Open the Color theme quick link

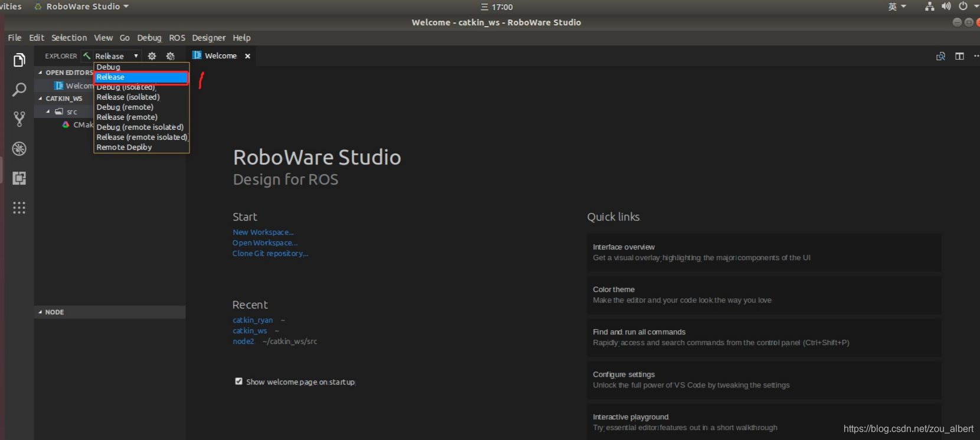[x=764, y=295]
